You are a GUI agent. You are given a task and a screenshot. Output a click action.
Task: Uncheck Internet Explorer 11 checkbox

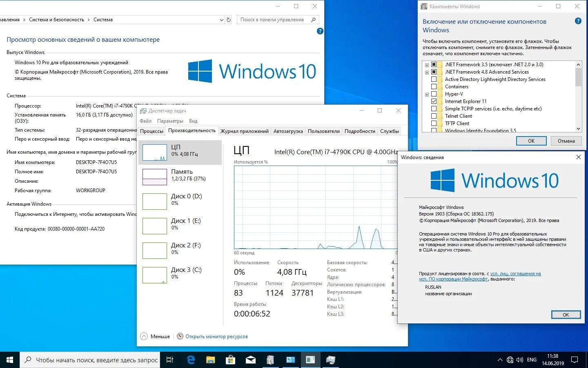point(434,101)
